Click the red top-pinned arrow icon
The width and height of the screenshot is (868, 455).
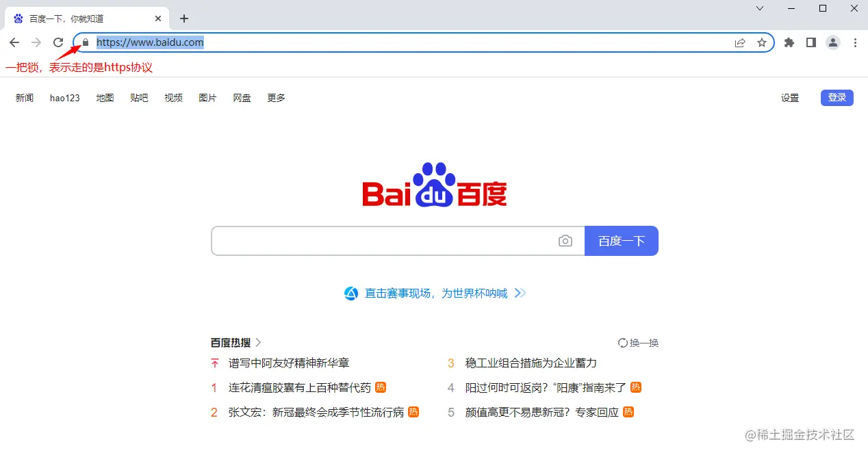(215, 363)
